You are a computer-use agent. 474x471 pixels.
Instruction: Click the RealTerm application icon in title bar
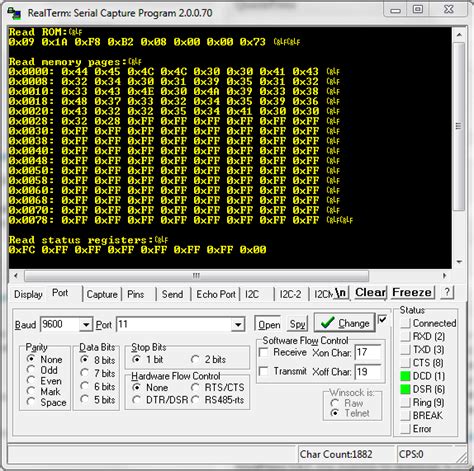coord(14,13)
